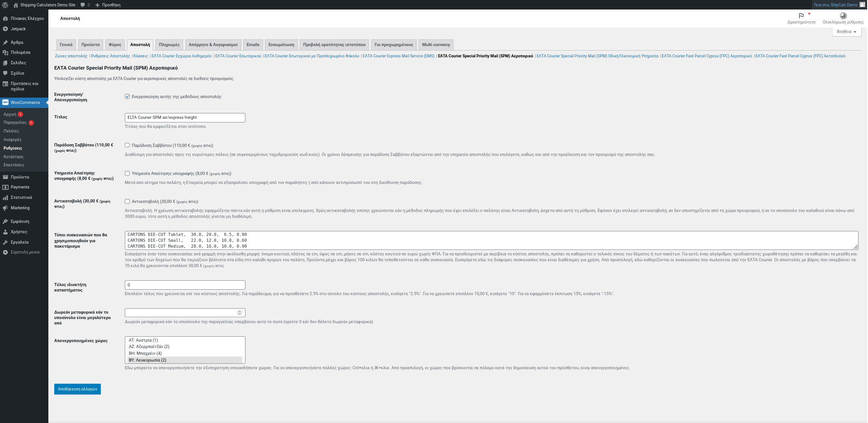This screenshot has width=868, height=423.
Task: Open Αναφορές in WooCommerce submenu
Action: (x=13, y=140)
